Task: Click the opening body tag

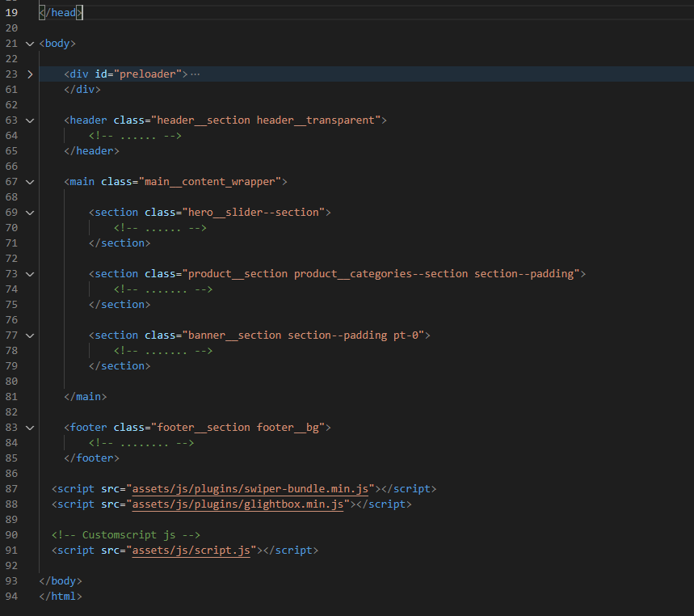Action: [x=57, y=44]
